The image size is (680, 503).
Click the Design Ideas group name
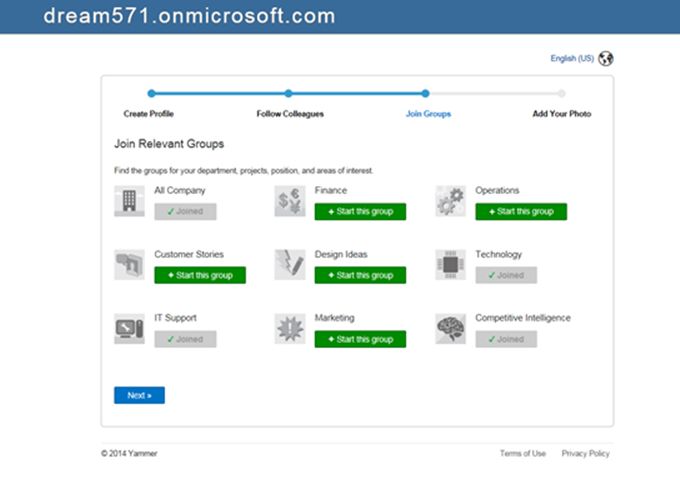point(341,254)
